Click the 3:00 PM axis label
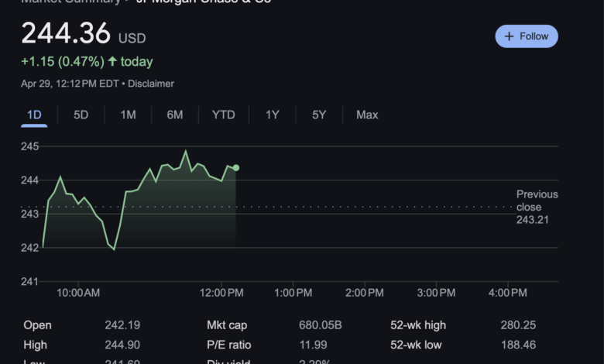This screenshot has height=364, width=604. 436,293
